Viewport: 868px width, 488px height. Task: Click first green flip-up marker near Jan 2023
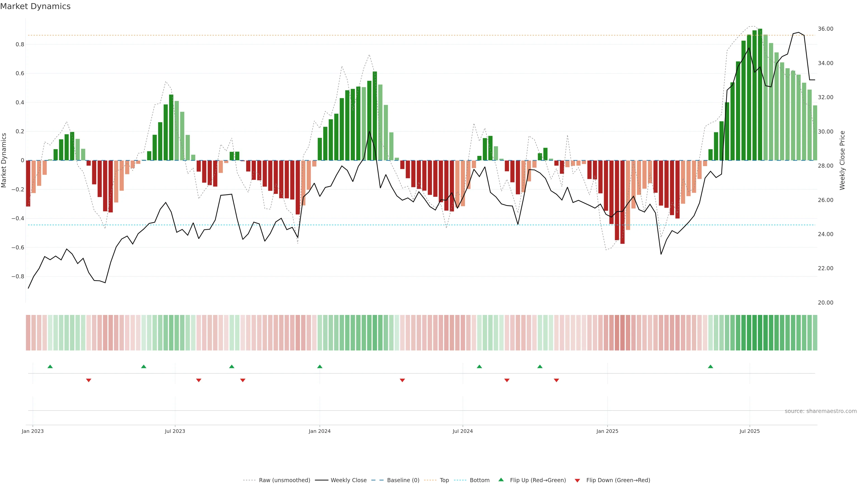point(50,366)
